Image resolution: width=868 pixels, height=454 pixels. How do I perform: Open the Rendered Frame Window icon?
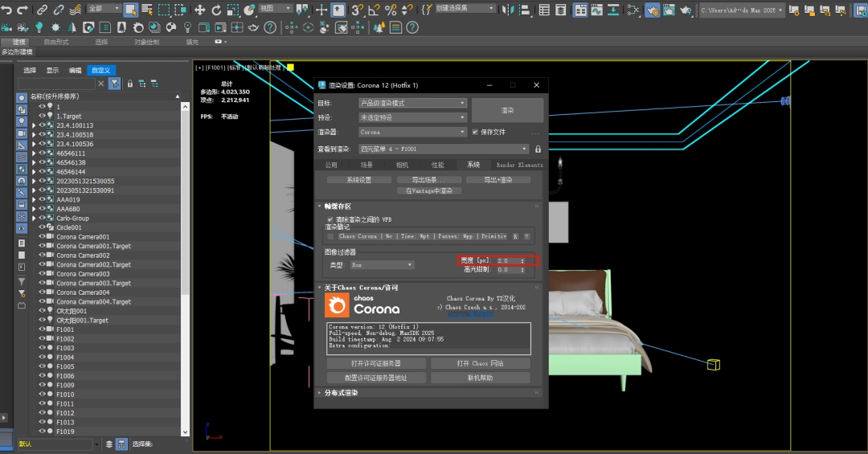tap(669, 10)
